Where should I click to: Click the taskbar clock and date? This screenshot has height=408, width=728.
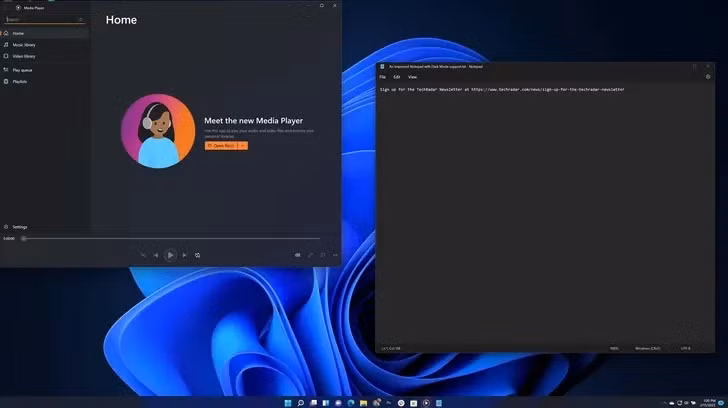709,403
